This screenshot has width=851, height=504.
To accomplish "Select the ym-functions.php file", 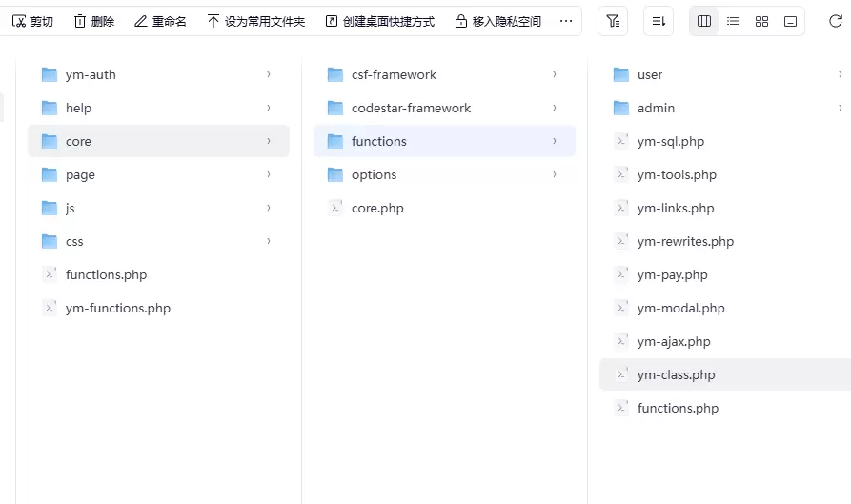I will click(x=158, y=308).
